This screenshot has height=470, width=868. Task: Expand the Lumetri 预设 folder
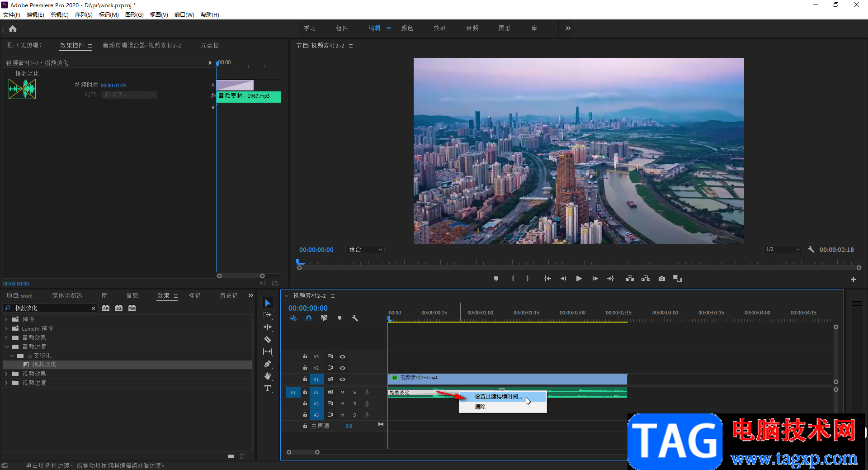pyautogui.click(x=6, y=328)
